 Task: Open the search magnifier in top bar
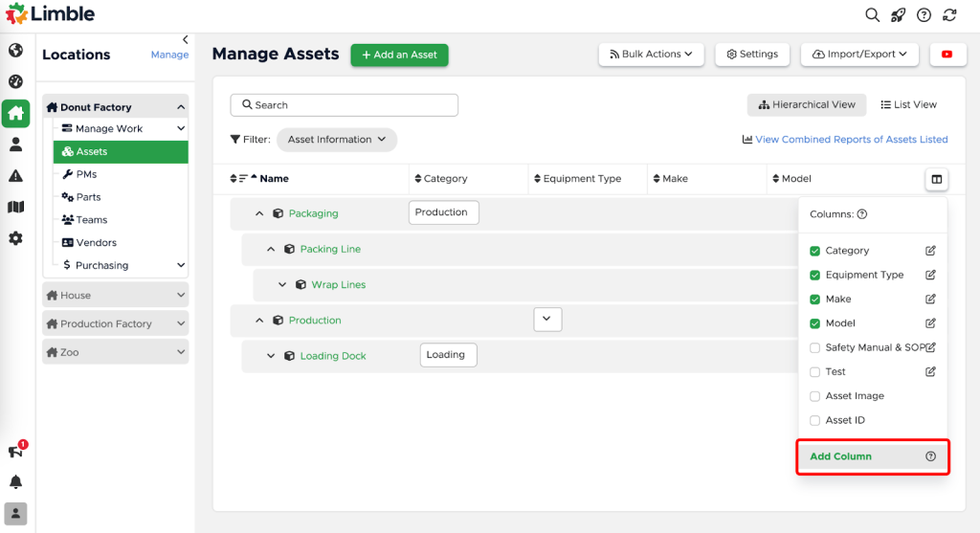pyautogui.click(x=872, y=15)
